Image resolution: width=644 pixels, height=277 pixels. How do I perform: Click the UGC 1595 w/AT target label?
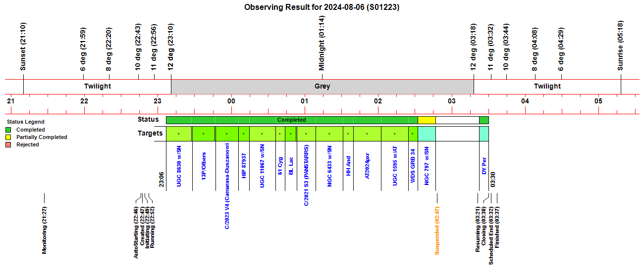395,167
